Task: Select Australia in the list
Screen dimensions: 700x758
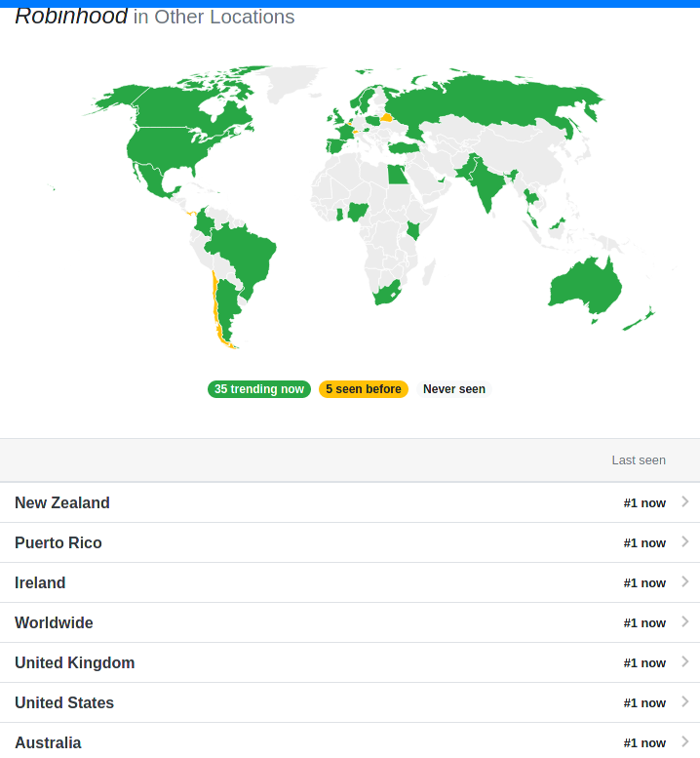Action: [x=48, y=742]
